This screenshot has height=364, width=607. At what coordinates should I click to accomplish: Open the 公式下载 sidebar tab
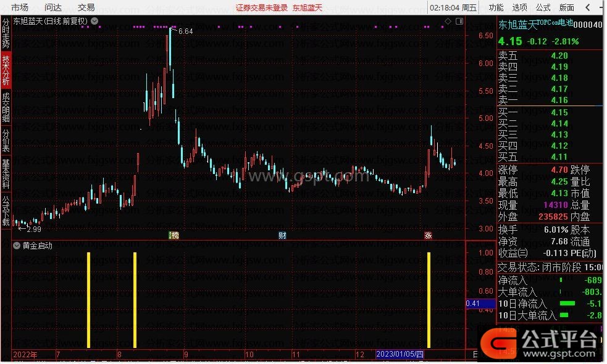(6, 210)
